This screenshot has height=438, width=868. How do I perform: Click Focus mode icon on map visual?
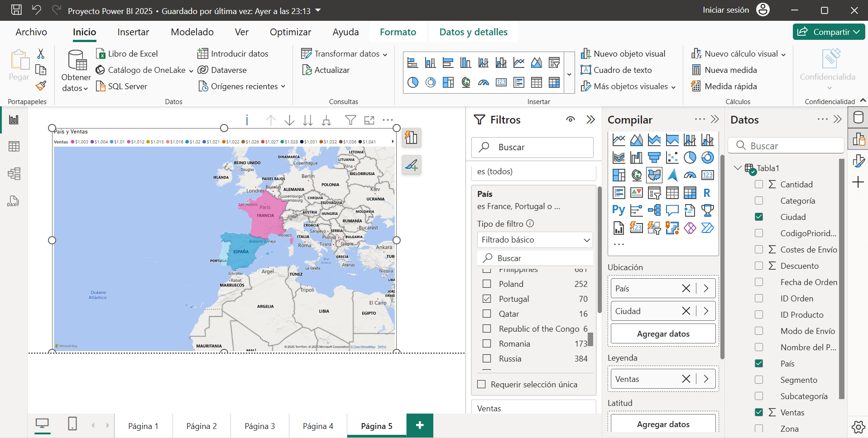(369, 120)
